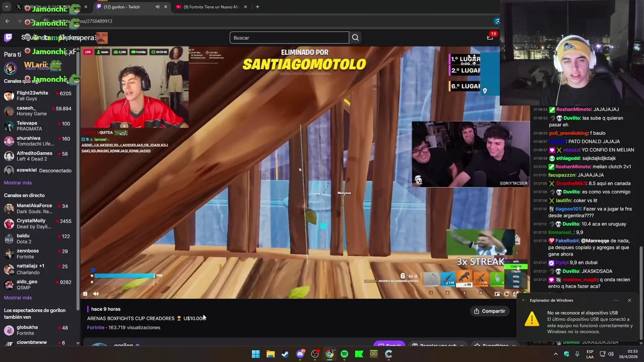Open the Fortnite category link
The height and width of the screenshot is (362, 644).
(96, 327)
